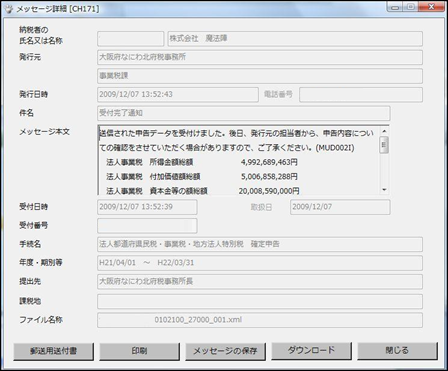Viewport: 448px width, 371px height.
Task: Maximize the メッセージ詳細 window
Action: [411, 7]
